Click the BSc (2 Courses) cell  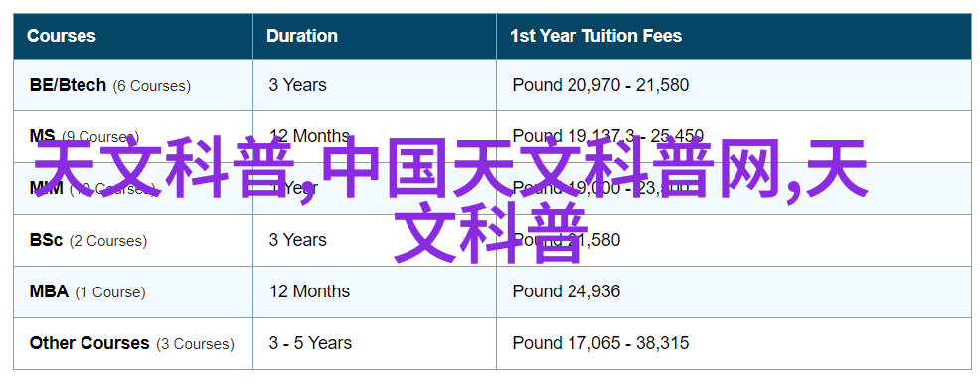tap(133, 240)
